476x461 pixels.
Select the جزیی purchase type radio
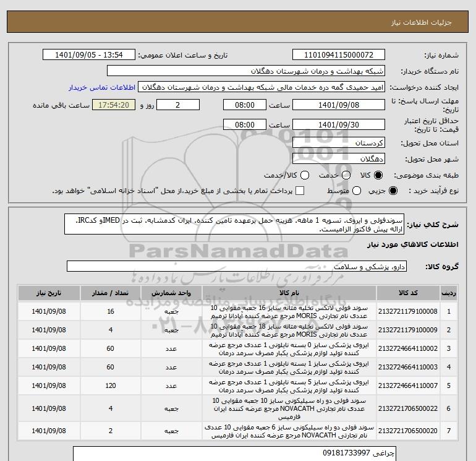tap(393, 191)
